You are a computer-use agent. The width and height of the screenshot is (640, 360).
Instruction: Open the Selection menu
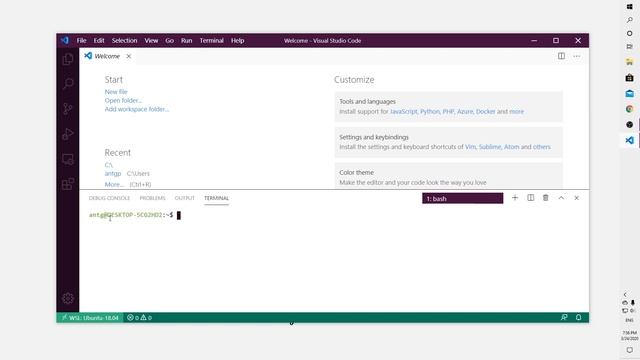point(124,40)
